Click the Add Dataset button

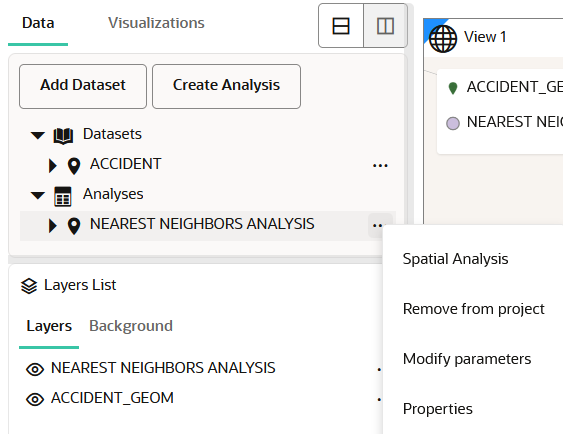tap(83, 86)
